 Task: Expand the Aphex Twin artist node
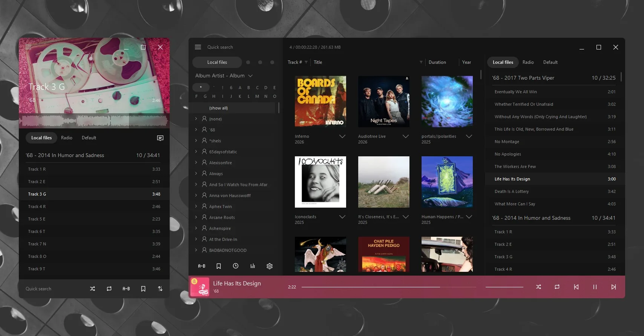[x=196, y=206]
